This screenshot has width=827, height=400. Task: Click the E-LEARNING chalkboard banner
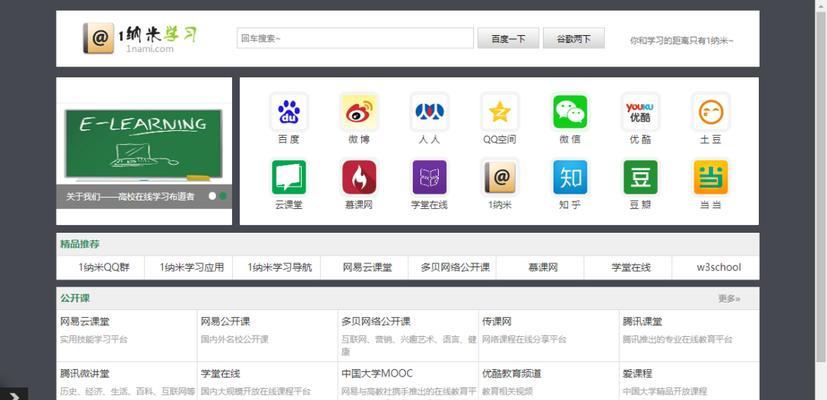coord(143,144)
